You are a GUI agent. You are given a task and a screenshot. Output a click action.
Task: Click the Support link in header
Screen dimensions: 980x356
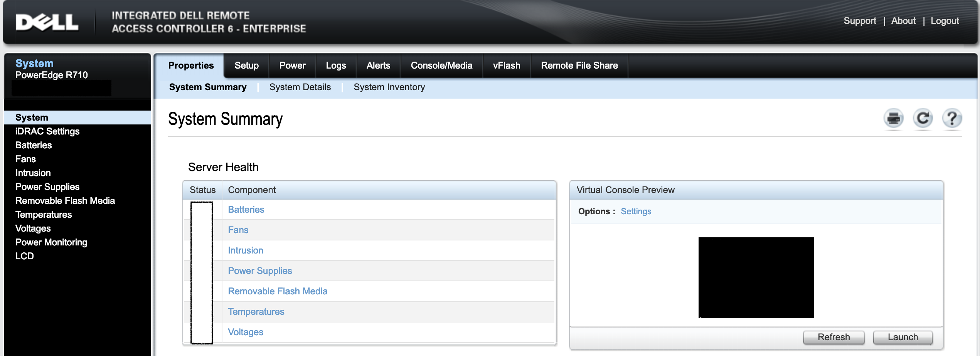click(x=860, y=21)
